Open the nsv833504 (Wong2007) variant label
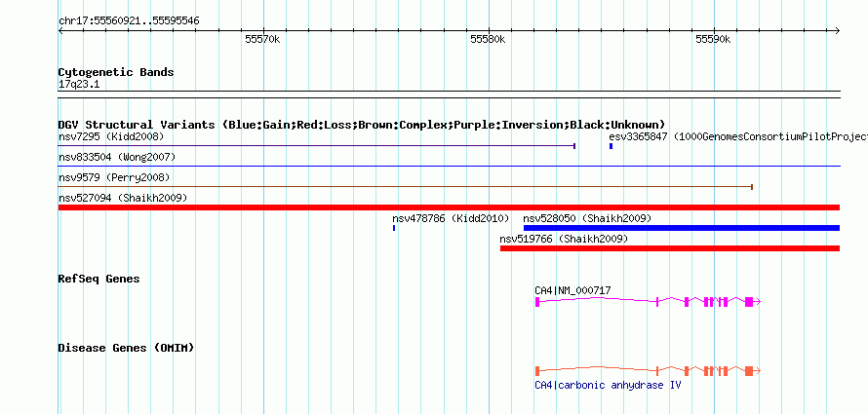The width and height of the screenshot is (868, 414). (117, 157)
